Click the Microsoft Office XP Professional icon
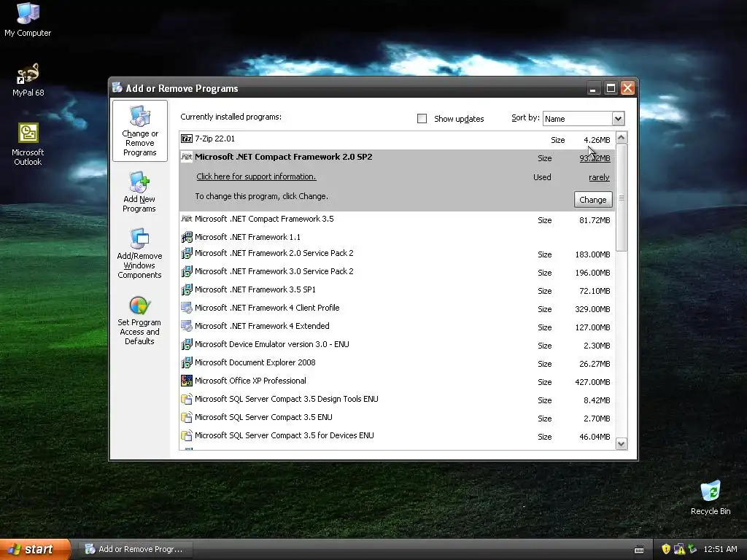Viewport: 747px width, 560px height. 187,381
